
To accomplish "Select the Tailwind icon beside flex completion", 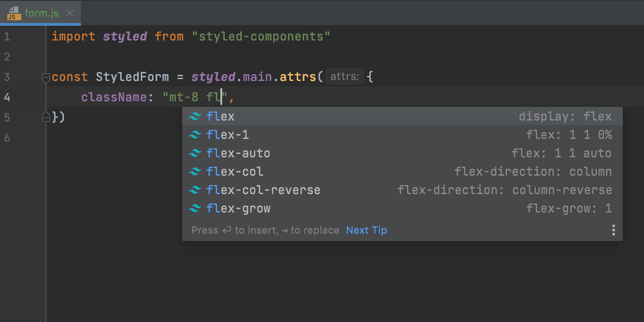I will pos(195,116).
